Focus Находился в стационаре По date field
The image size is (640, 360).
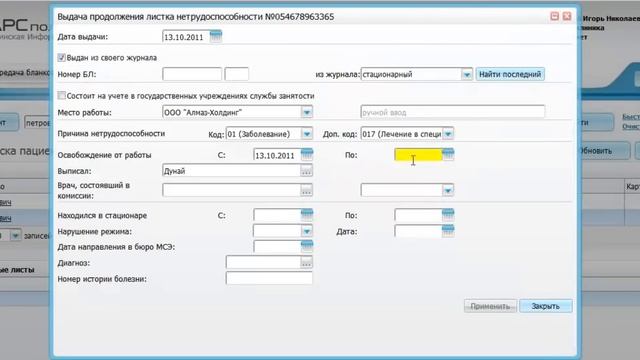point(418,215)
